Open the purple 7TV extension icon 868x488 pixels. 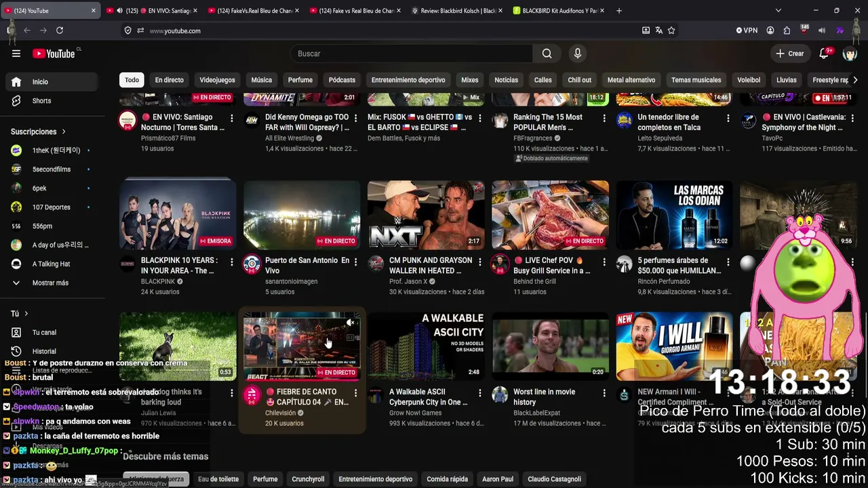click(840, 30)
